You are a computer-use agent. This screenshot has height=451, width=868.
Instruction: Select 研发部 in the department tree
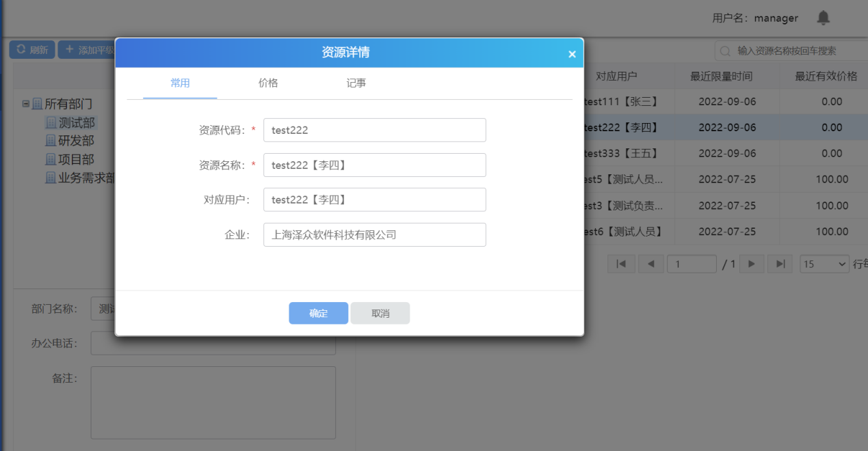click(75, 141)
